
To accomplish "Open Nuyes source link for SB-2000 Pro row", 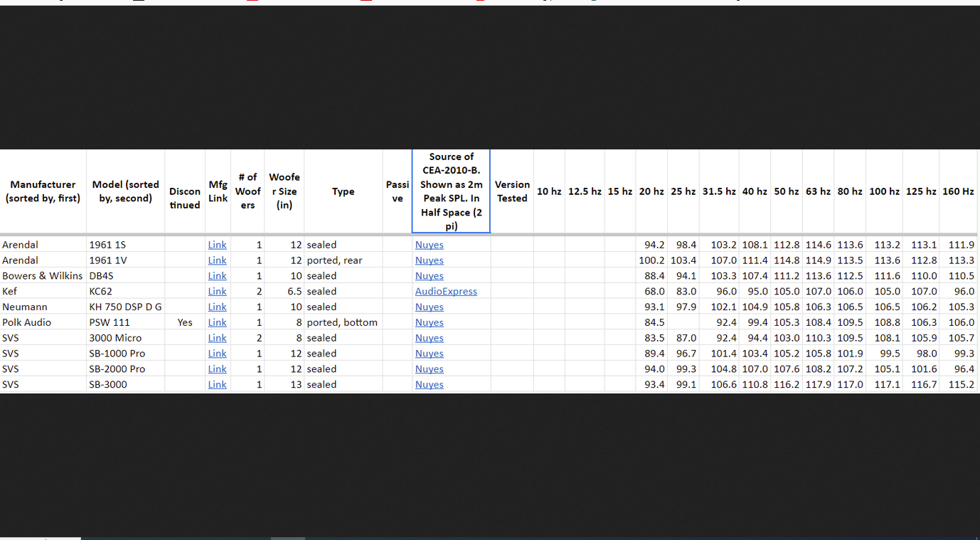I will pyautogui.click(x=429, y=369).
